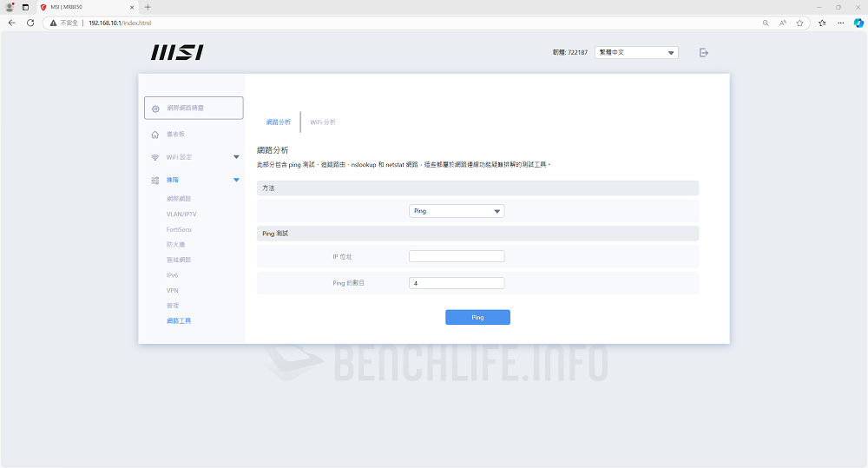
Task: Click the browser zoom magnifier icon
Action: pyautogui.click(x=766, y=23)
